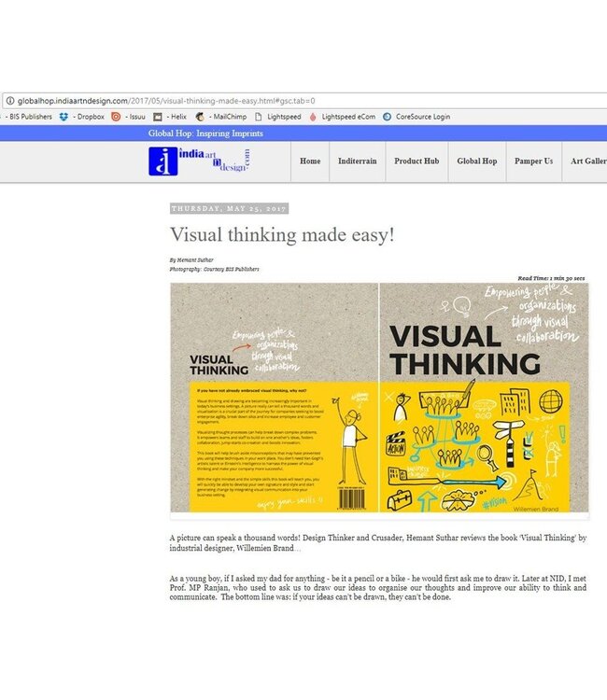The width and height of the screenshot is (607, 700).
Task: Click the MailChimp bookmark icon
Action: coord(200,117)
